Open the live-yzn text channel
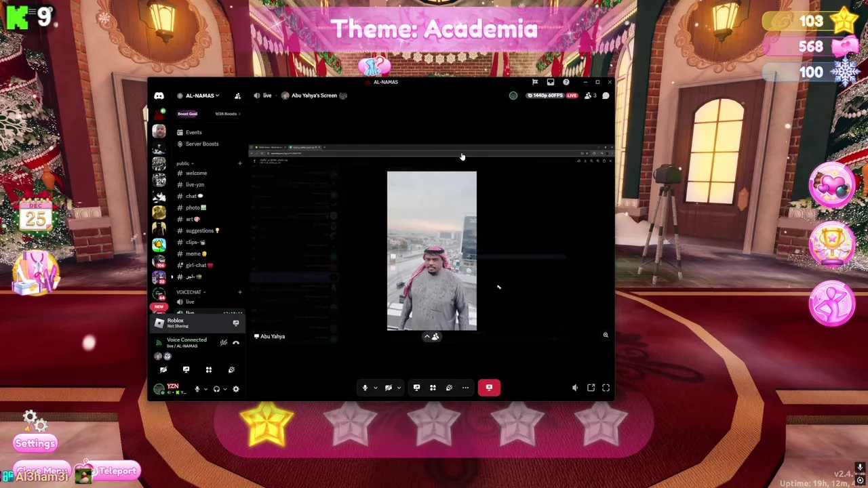 coord(208,184)
